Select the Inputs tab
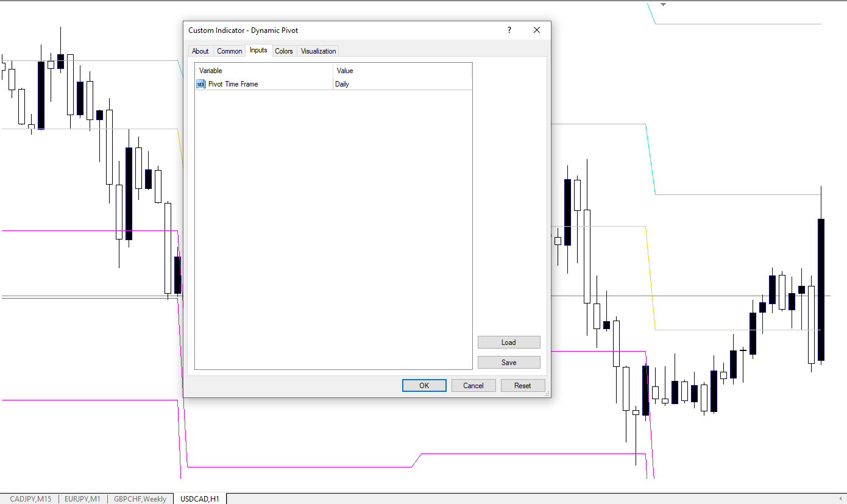Viewport: 847px width, 504px height. click(258, 51)
